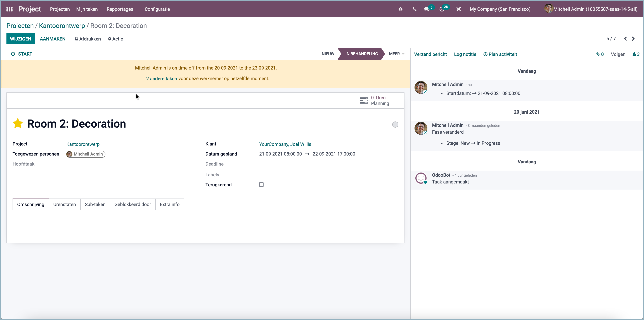Go to the next record with the arrow

[633, 39]
